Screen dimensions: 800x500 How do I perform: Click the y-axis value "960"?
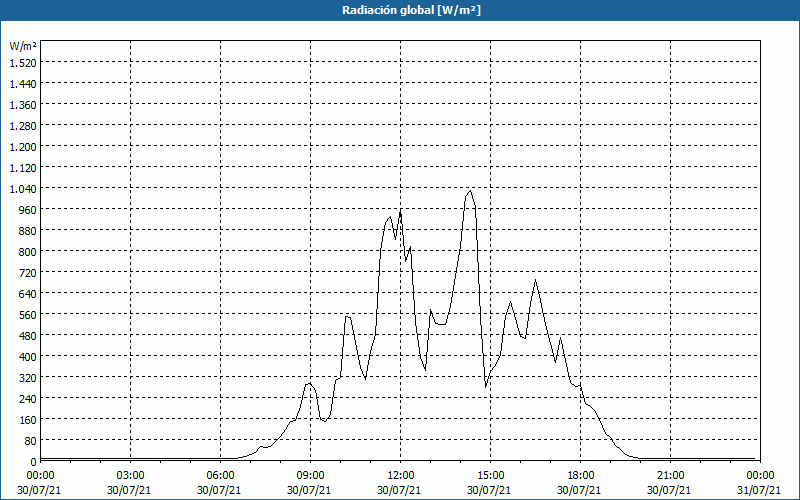point(28,210)
